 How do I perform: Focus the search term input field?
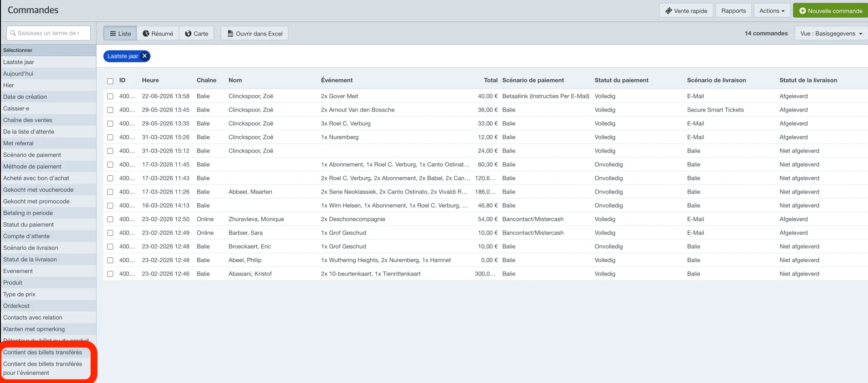point(49,33)
